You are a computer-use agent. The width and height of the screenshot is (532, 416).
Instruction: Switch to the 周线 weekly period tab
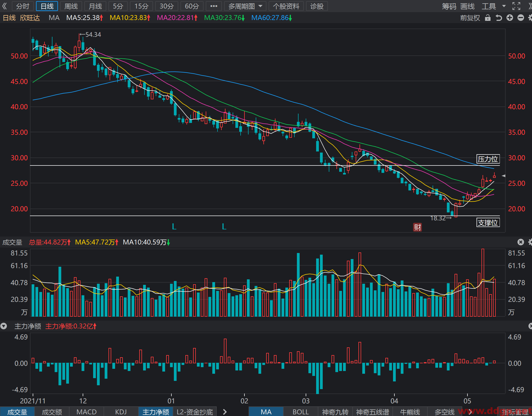click(x=71, y=6)
